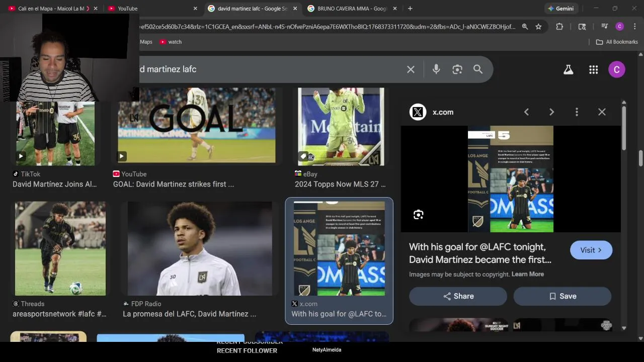The width and height of the screenshot is (644, 362).
Task: Open the Maps bookmark
Action: coord(145,42)
